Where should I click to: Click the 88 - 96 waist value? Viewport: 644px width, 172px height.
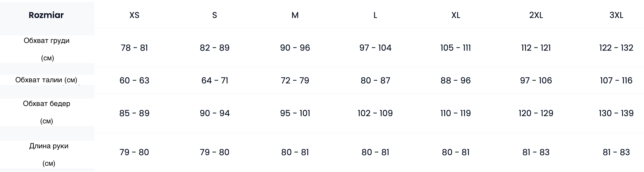point(456,80)
